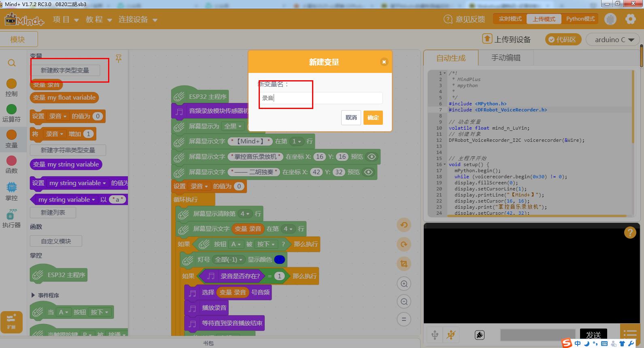Click 新建数字类型变量 button
Screen dimensions: 644x348
pyautogui.click(x=65, y=70)
